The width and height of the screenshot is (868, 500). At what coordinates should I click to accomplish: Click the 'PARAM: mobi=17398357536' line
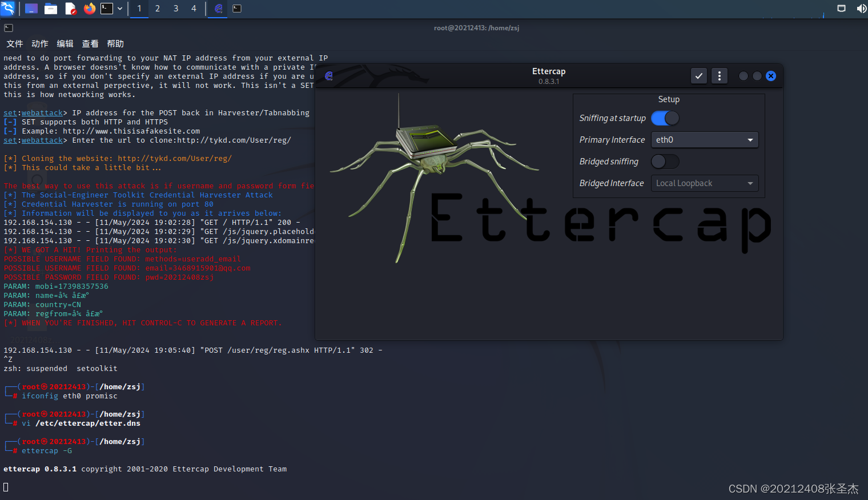click(56, 287)
